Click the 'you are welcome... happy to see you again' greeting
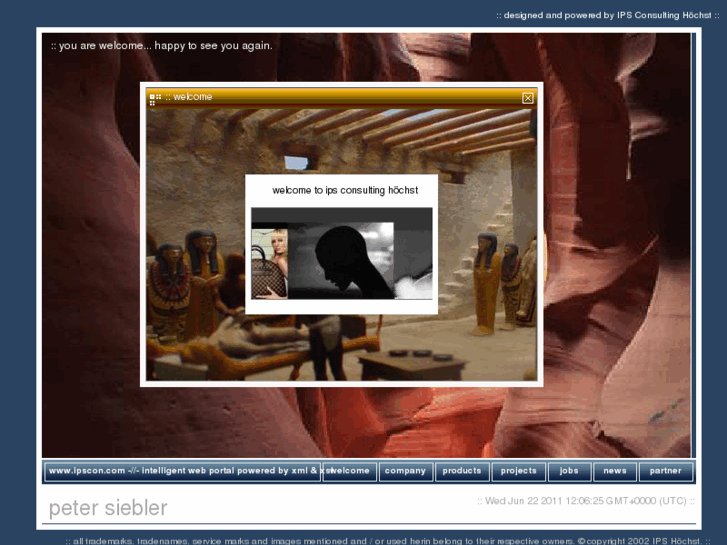The image size is (727, 545). tap(161, 45)
